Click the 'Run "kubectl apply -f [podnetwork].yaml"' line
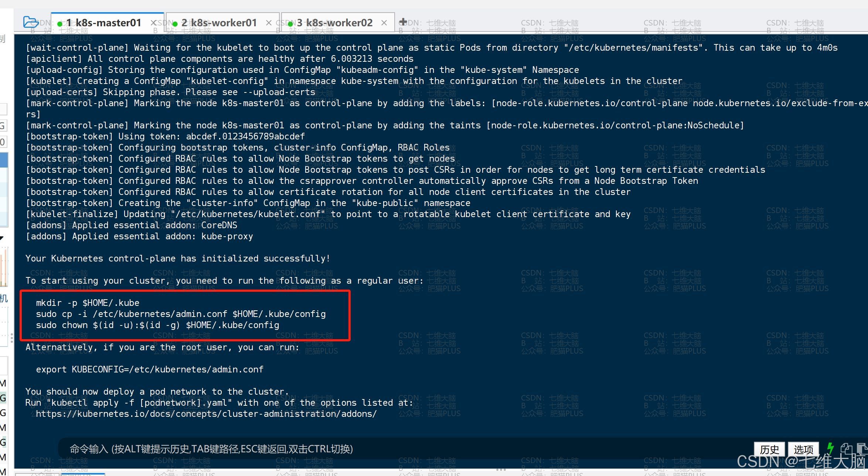This screenshot has width=868, height=476. (x=219, y=403)
